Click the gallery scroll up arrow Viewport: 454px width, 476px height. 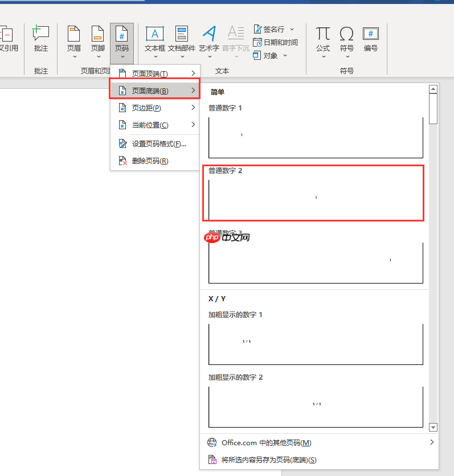coord(433,89)
